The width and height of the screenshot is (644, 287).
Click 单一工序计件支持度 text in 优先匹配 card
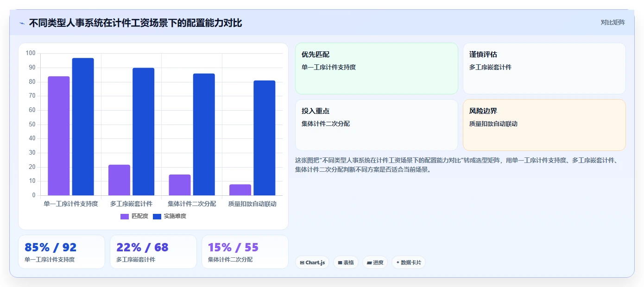tap(328, 67)
